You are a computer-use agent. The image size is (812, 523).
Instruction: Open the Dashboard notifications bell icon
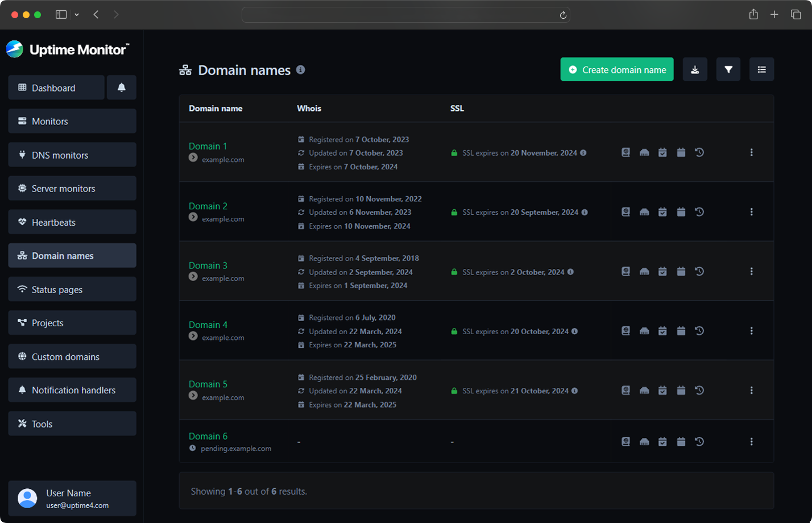coord(121,88)
